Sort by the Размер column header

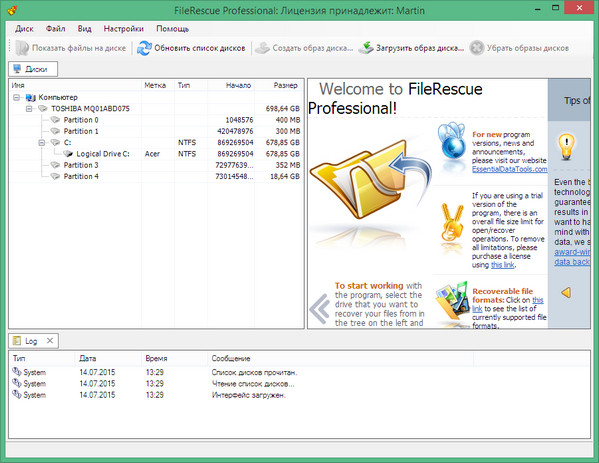coord(279,85)
